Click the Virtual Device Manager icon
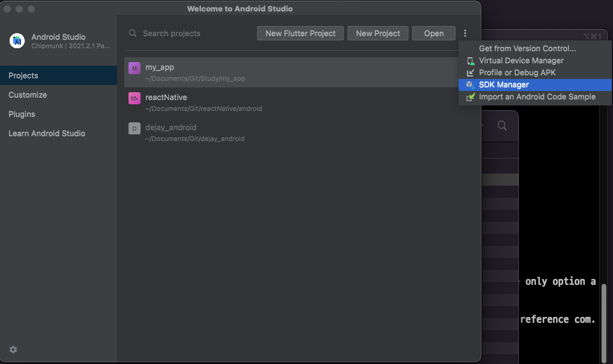Viewport: 613px width, 364px height. pyautogui.click(x=471, y=61)
